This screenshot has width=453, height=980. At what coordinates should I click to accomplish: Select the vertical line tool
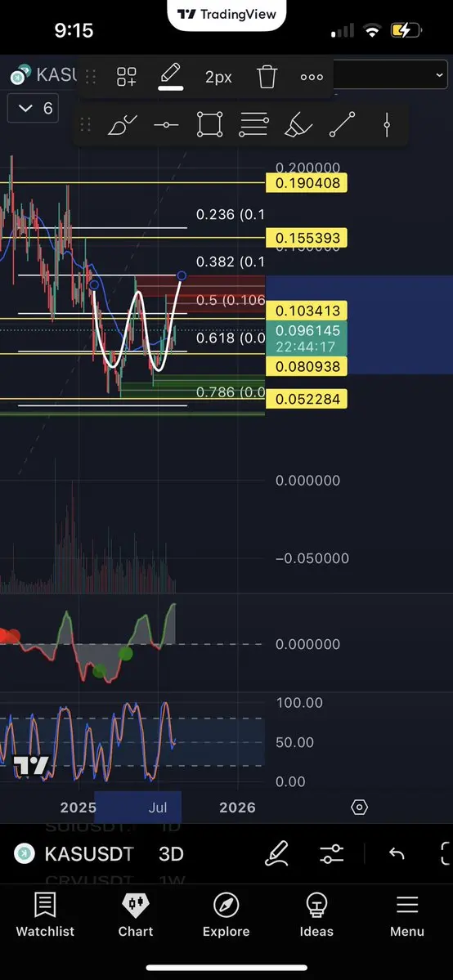tap(387, 124)
